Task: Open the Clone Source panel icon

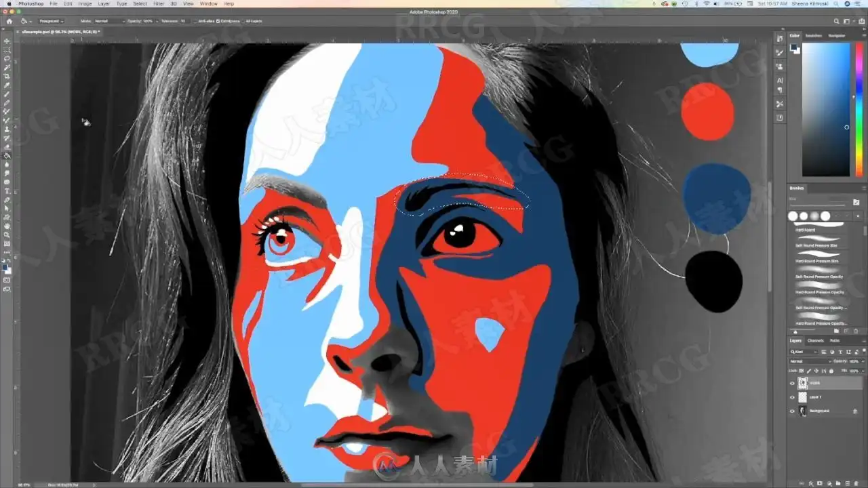Action: (x=780, y=66)
